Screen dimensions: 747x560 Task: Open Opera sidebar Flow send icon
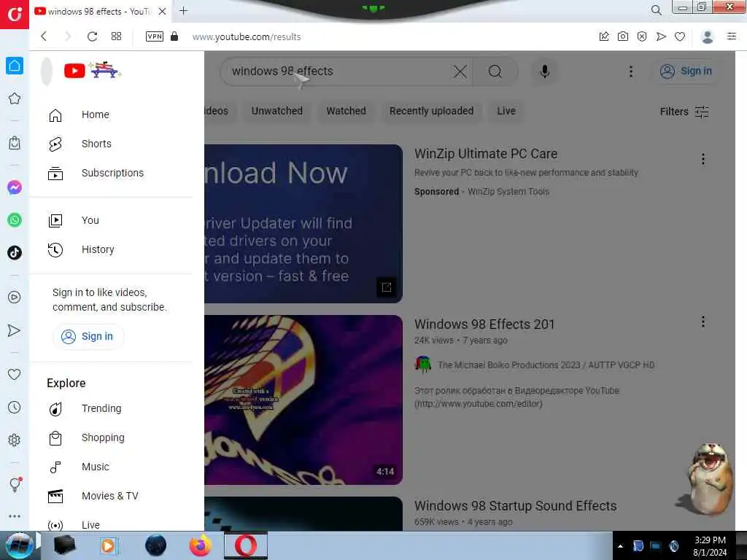[15, 330]
